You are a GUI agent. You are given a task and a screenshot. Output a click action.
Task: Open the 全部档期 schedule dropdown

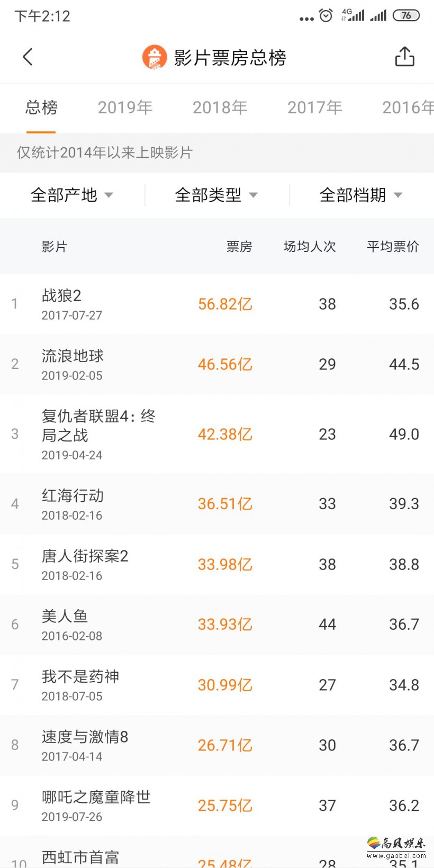(x=361, y=195)
